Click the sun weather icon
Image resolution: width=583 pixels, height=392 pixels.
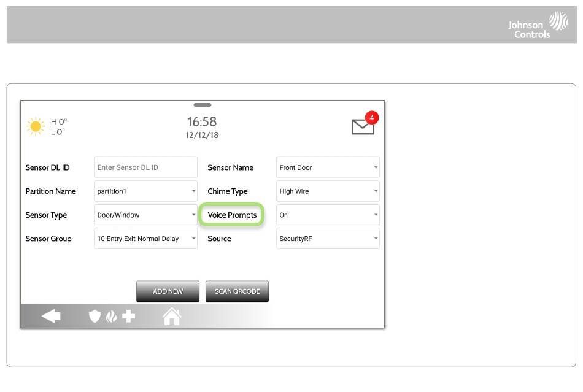point(36,126)
